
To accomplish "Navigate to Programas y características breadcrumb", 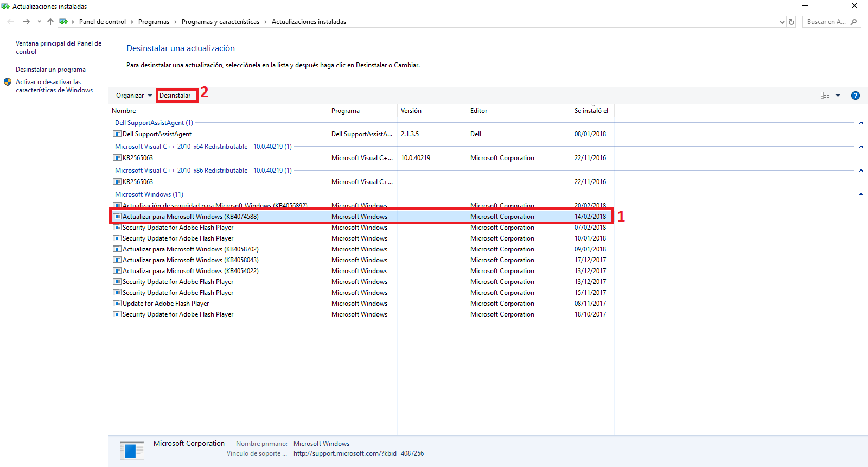I will pos(220,22).
